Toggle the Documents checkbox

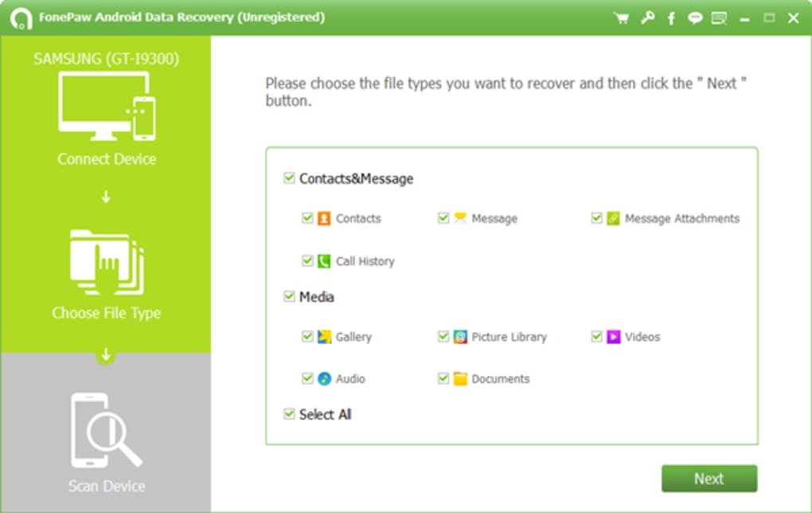coord(443,378)
